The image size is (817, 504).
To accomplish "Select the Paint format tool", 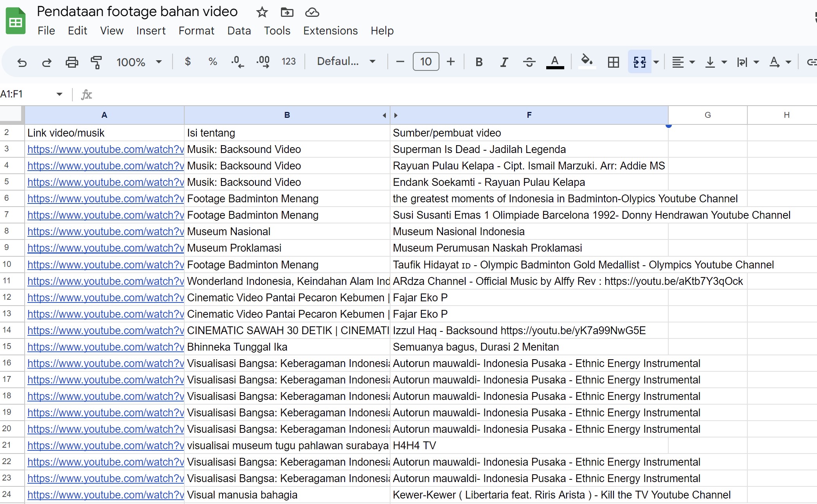I will point(96,62).
